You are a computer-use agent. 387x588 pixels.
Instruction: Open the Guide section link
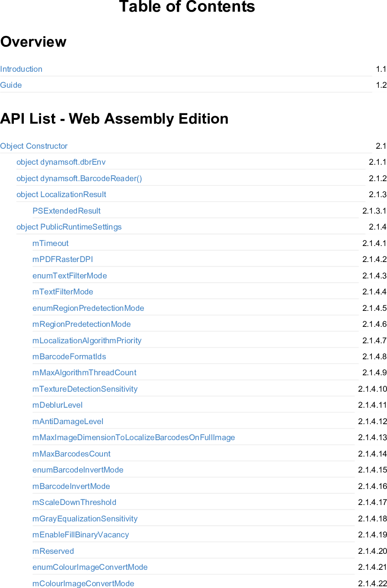pyautogui.click(x=11, y=85)
